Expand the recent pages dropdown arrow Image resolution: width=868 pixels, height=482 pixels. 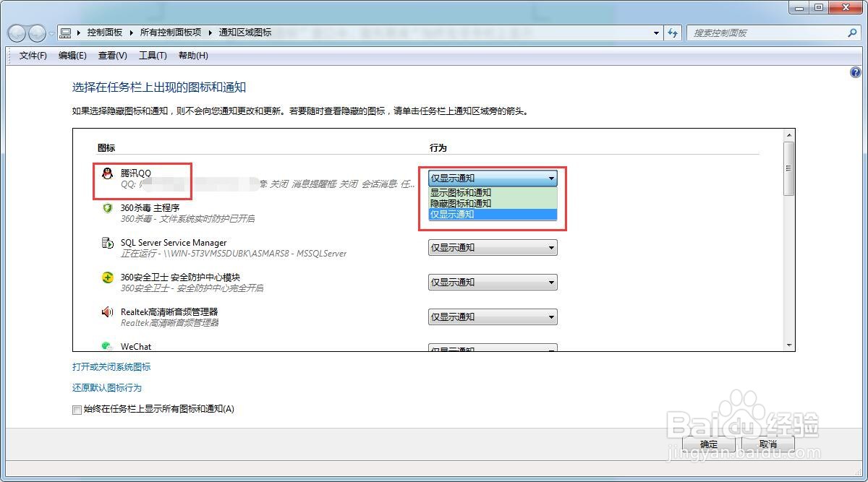pos(52,33)
